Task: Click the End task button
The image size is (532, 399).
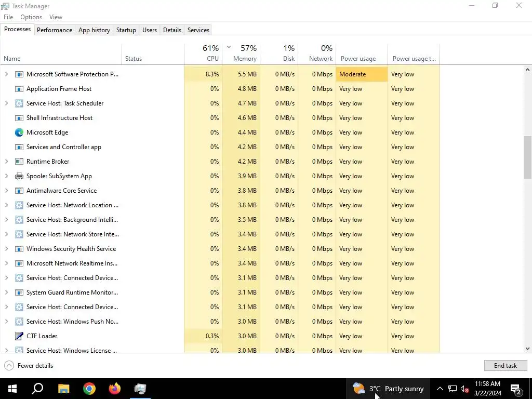Action: (506, 365)
